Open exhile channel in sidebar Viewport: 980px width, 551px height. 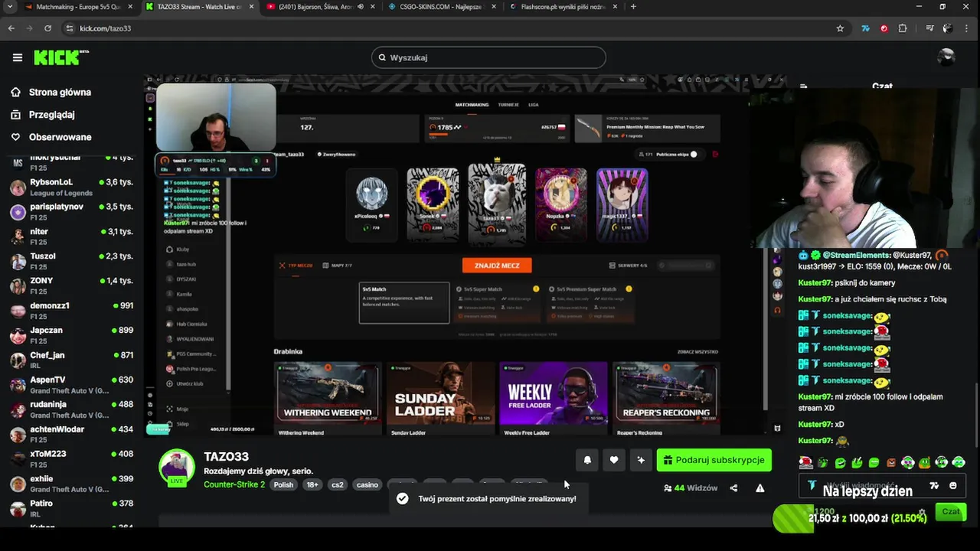pyautogui.click(x=72, y=483)
